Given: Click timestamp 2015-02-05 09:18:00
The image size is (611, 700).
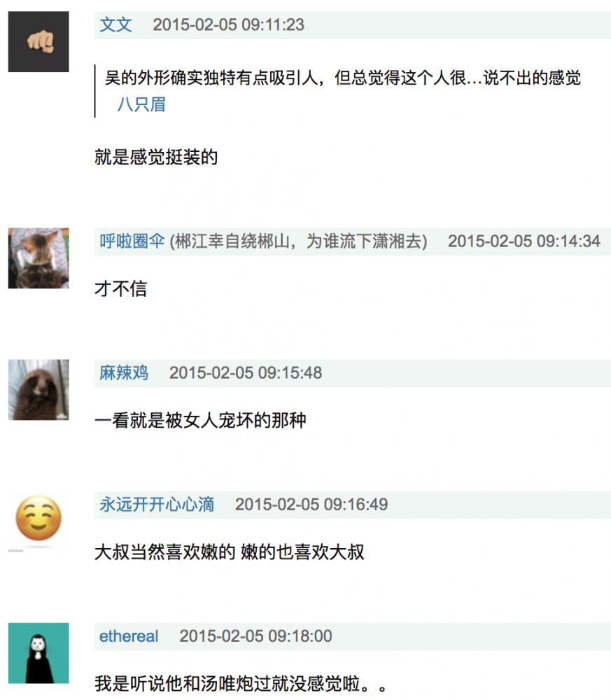Looking at the screenshot, I should click(255, 636).
